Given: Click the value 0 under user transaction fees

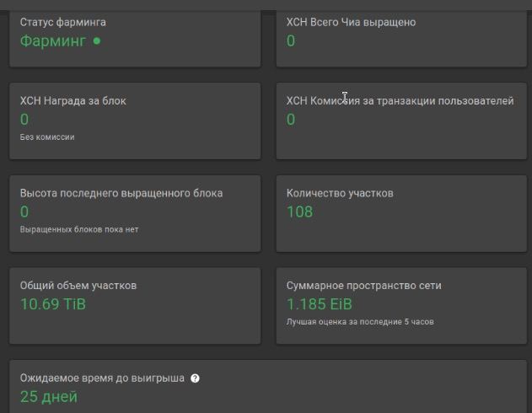Looking at the screenshot, I should pyautogui.click(x=291, y=120).
